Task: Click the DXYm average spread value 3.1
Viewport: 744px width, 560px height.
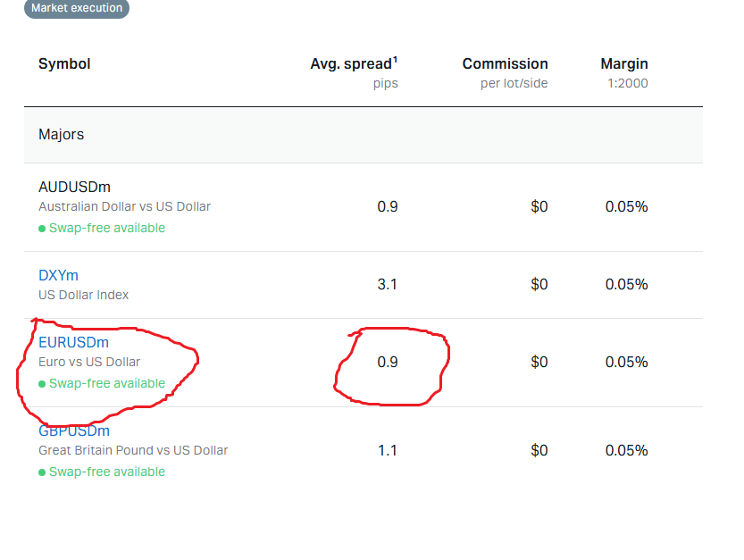Action: (388, 284)
